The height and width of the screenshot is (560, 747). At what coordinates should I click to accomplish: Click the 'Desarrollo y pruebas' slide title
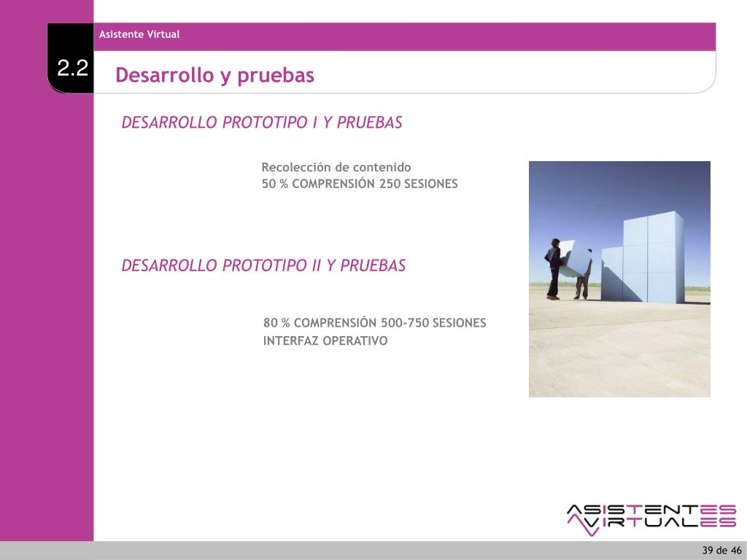pos(215,75)
